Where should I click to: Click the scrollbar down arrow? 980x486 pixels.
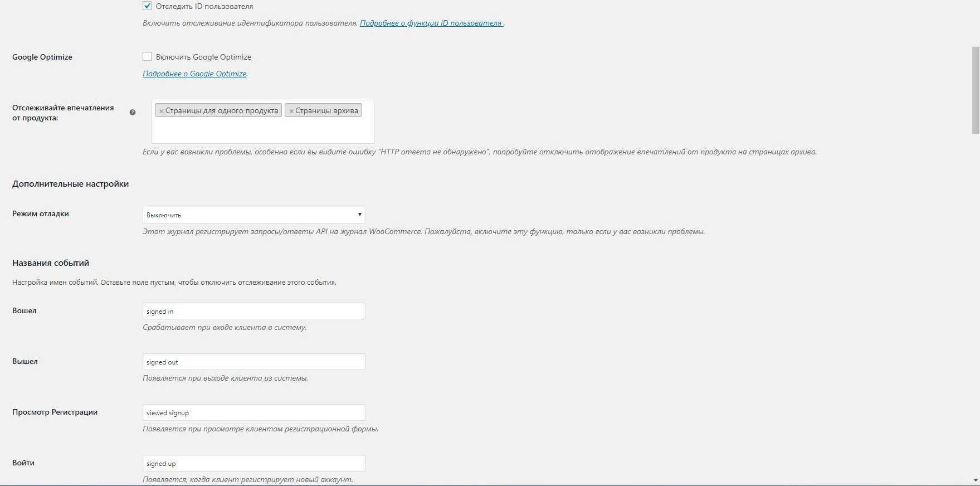point(976,480)
